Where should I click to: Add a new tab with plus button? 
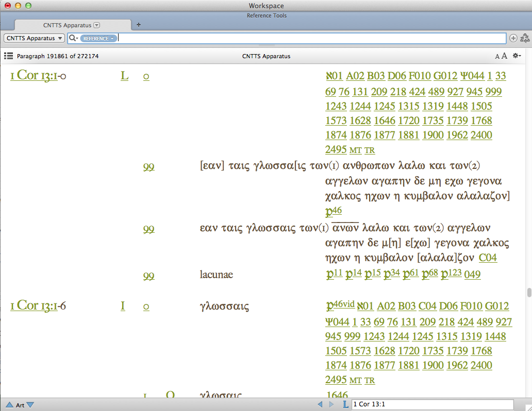(138, 25)
